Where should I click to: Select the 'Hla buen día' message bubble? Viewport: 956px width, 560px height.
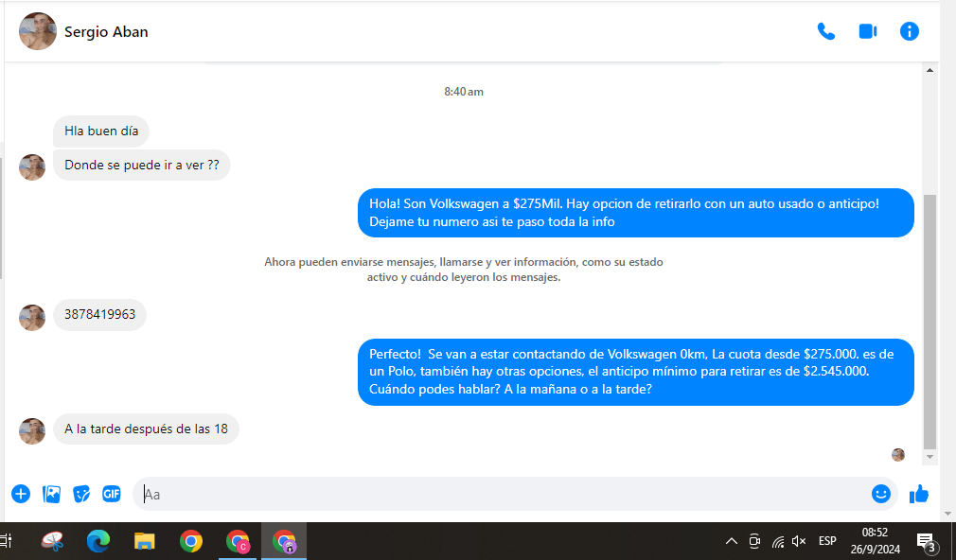coord(101,131)
